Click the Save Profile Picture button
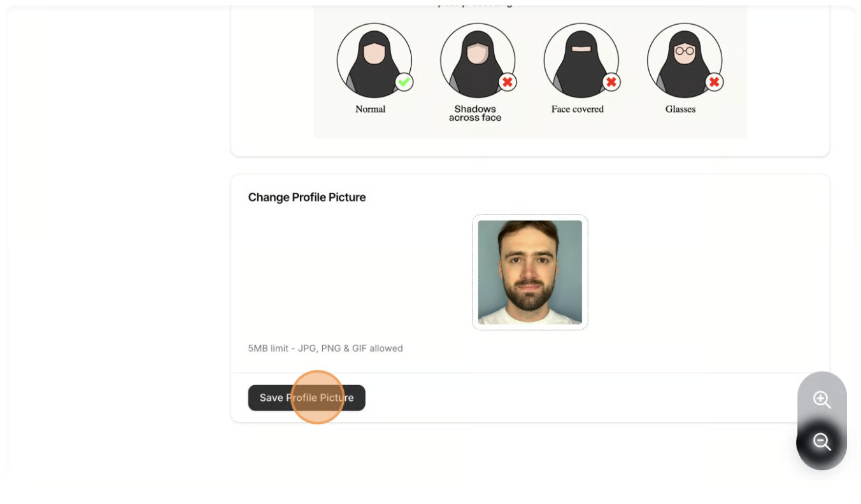The height and width of the screenshot is (504, 861). (x=306, y=398)
